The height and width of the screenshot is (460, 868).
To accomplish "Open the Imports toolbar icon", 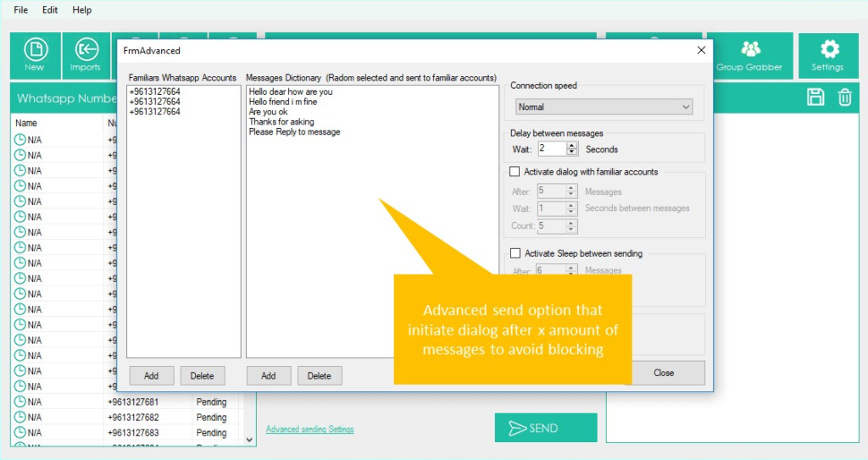I will [86, 54].
